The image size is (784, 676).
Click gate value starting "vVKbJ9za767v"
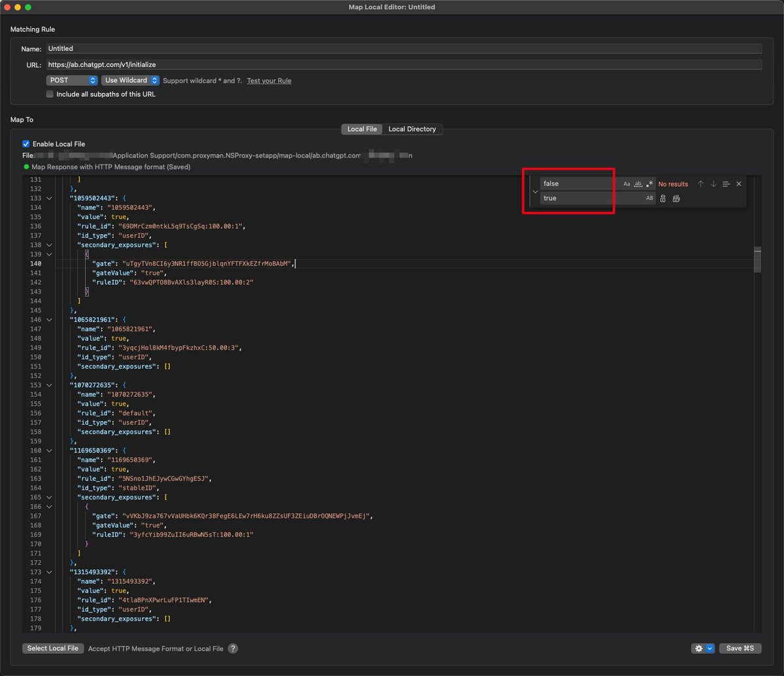pyautogui.click(x=247, y=516)
